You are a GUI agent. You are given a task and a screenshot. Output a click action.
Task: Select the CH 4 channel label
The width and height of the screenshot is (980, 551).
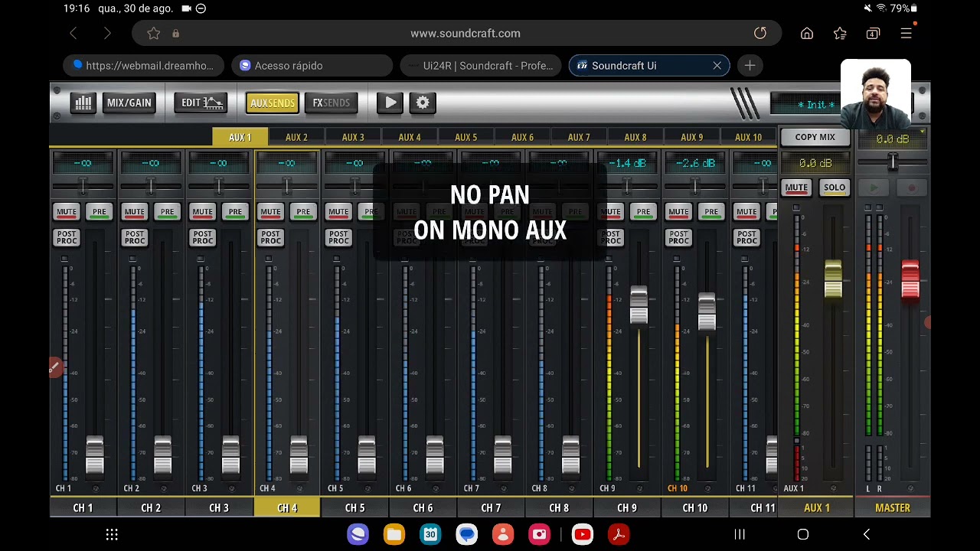coord(287,507)
